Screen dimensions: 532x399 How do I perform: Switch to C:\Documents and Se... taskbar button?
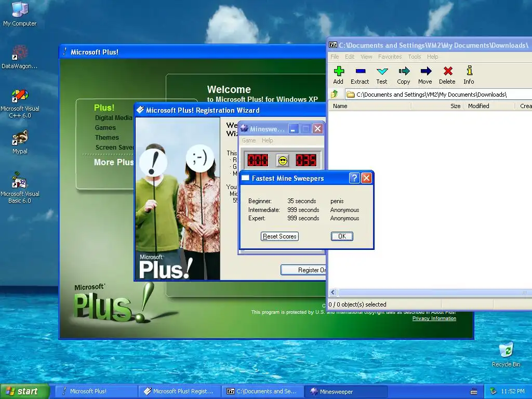click(x=263, y=392)
